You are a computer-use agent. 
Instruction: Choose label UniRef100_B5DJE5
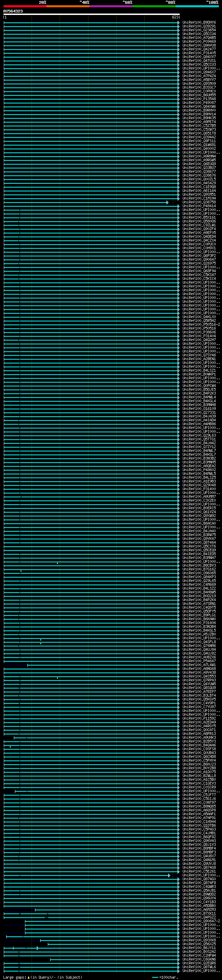click(199, 390)
